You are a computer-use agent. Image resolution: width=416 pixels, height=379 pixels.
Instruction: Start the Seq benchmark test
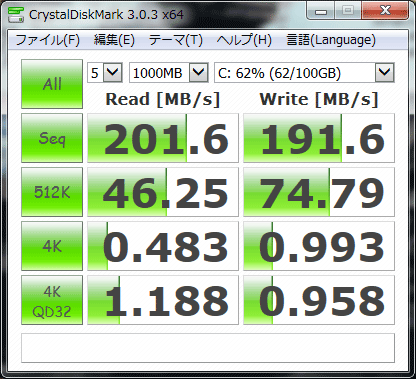click(52, 138)
